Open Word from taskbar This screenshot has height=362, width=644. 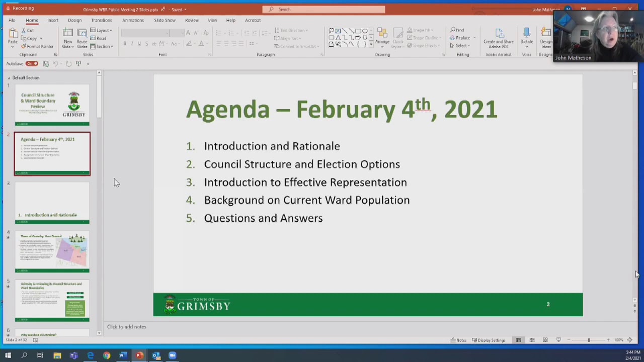point(123,355)
